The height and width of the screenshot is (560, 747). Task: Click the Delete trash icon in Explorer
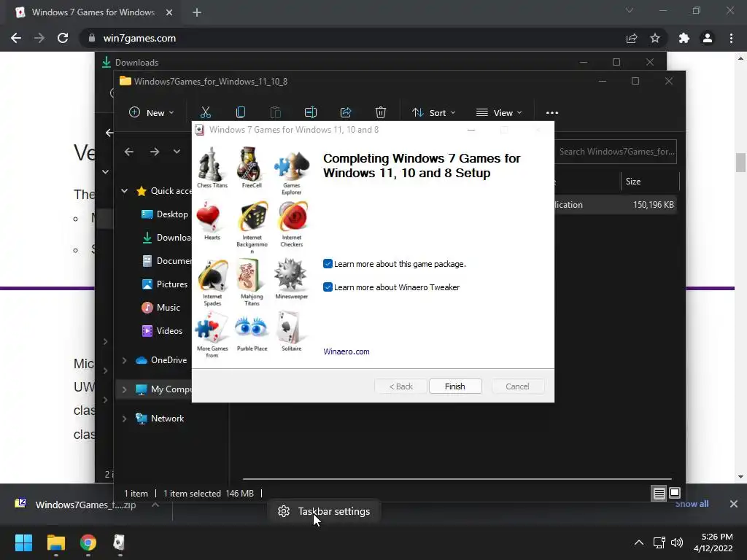[x=380, y=112]
